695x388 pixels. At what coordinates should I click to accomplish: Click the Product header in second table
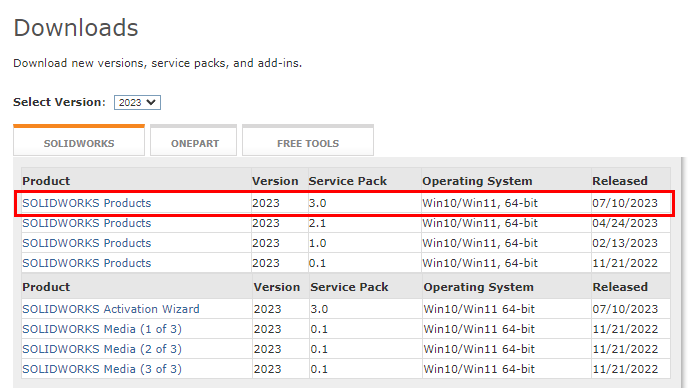(46, 287)
